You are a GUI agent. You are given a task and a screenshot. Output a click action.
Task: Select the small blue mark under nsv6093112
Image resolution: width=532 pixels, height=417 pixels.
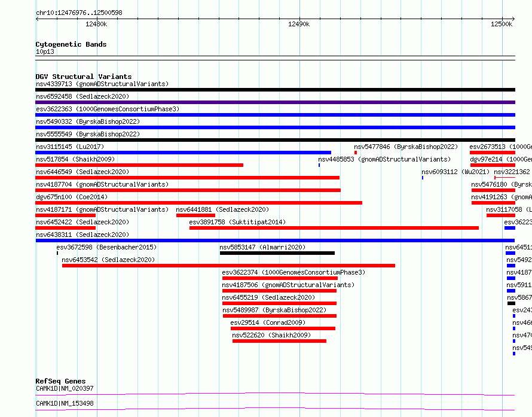coord(423,178)
